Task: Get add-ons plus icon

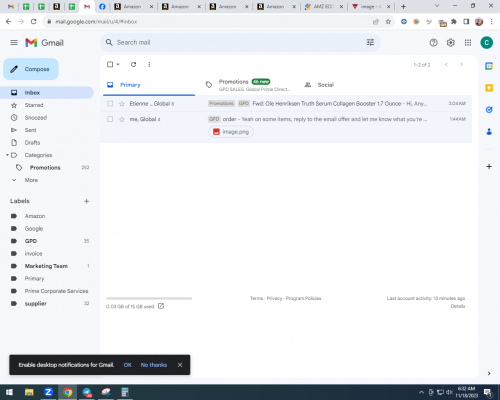Action: (489, 166)
